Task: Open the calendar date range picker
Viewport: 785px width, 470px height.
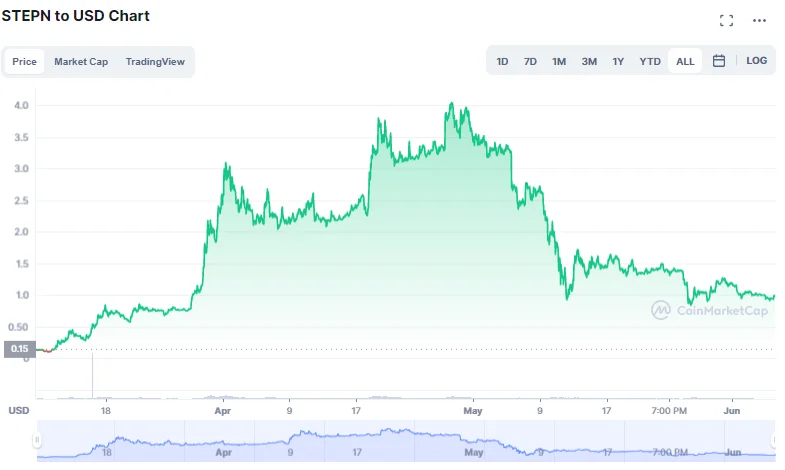Action: coord(718,61)
